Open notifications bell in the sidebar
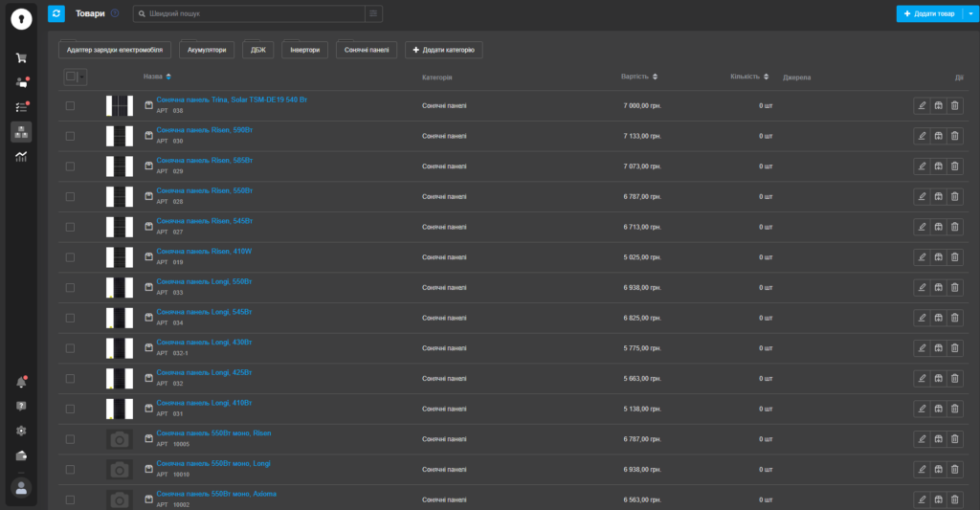Viewport: 980px width, 510px height. click(x=21, y=382)
